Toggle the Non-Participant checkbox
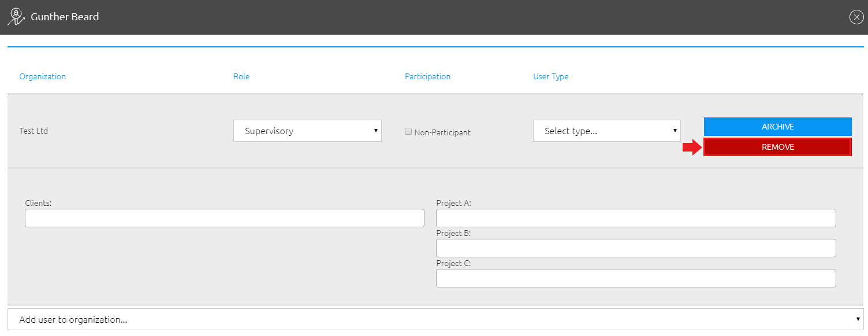868x336 pixels. [408, 132]
